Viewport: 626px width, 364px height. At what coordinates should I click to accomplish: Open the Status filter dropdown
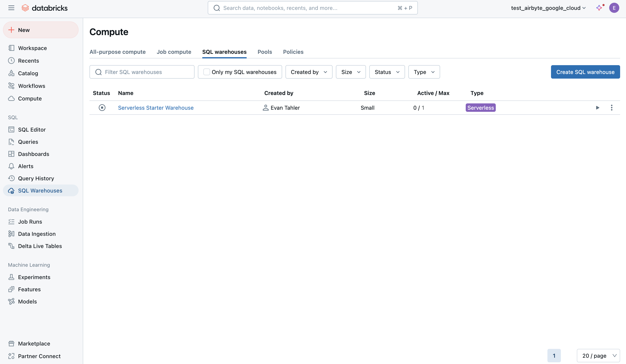coord(387,72)
